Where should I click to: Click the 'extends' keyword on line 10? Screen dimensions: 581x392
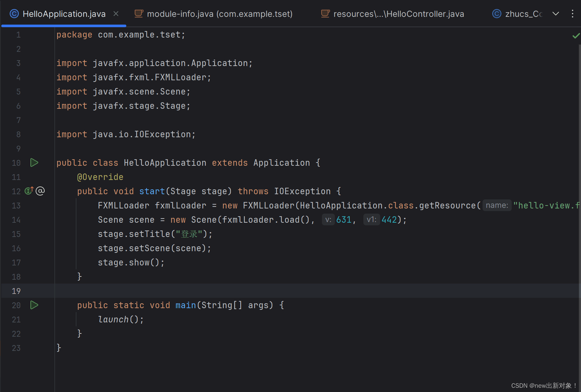tap(230, 163)
